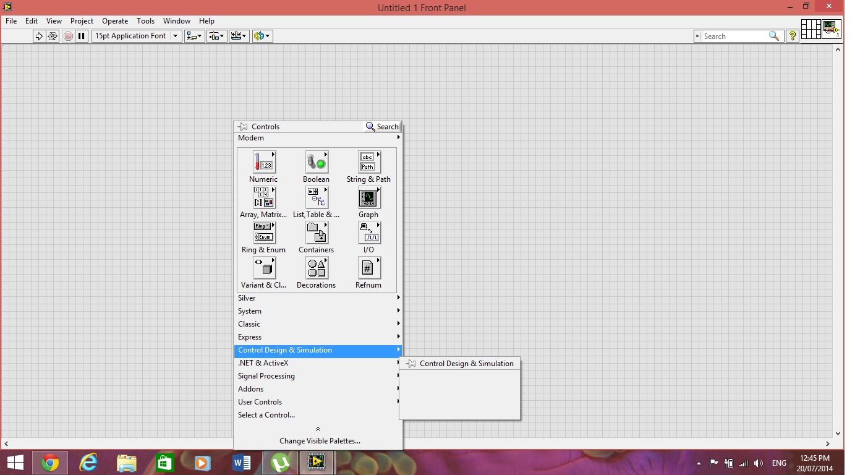Open the Containers palette

coord(317,233)
